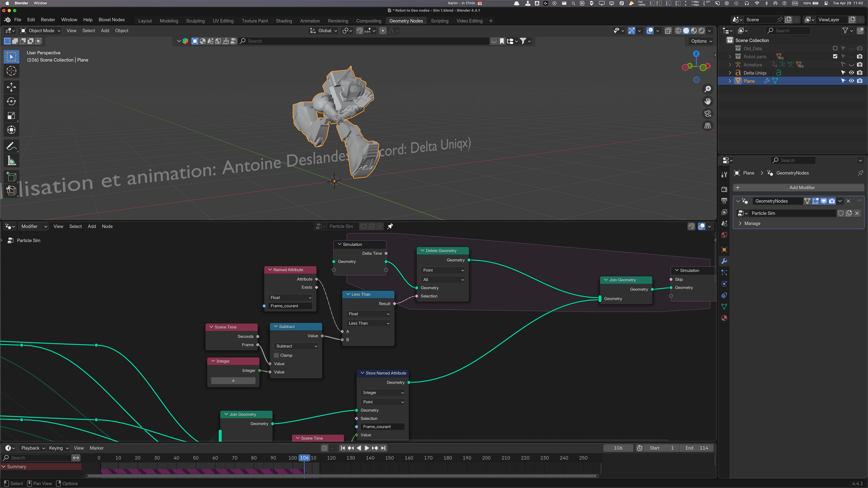Screen dimensions: 868x488
Task: Open the Output properties tab icon
Action: [x=724, y=201]
